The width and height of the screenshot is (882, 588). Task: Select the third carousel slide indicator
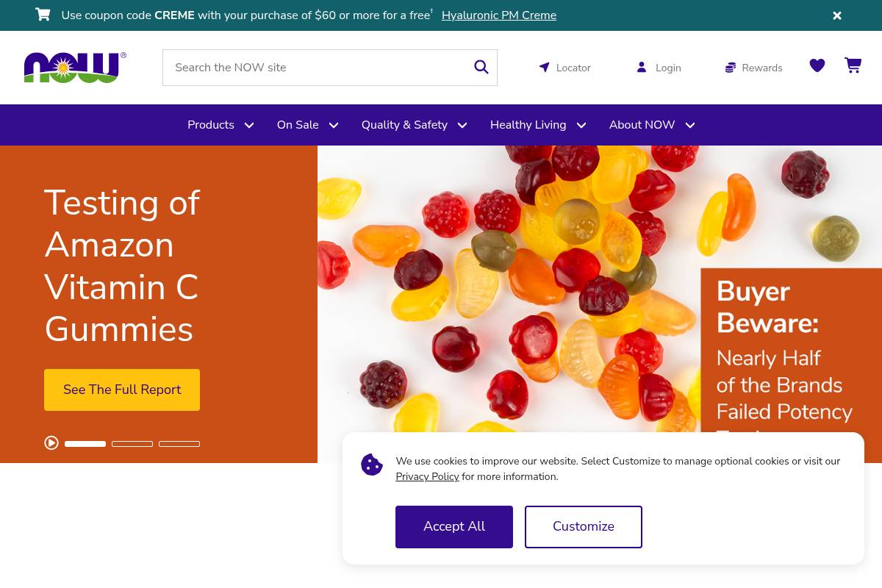tap(179, 444)
